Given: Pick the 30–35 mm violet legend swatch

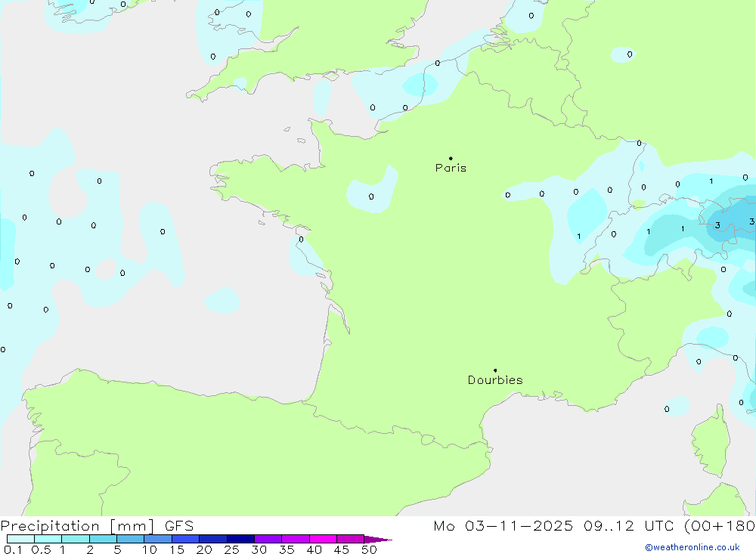Looking at the screenshot, I should tap(268, 539).
